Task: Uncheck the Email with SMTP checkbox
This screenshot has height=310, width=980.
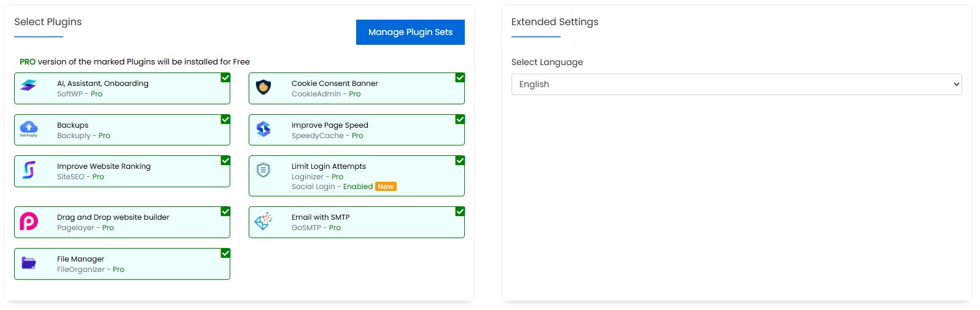Action: click(460, 212)
